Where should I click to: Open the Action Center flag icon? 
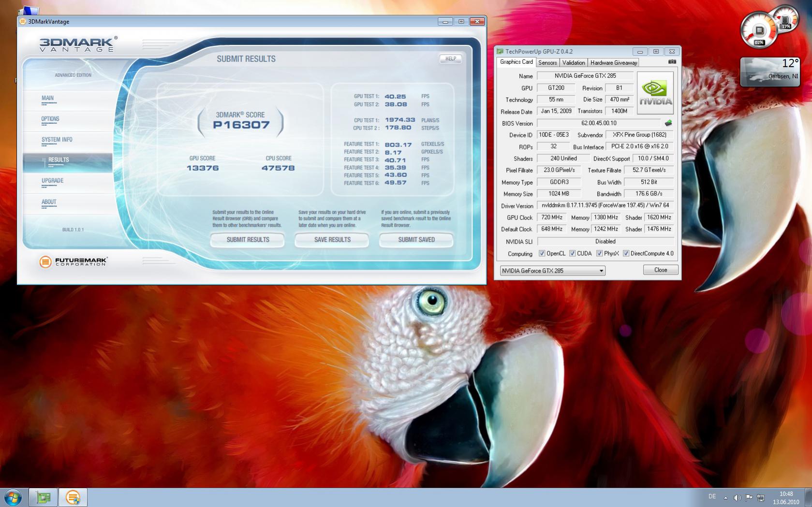749,497
